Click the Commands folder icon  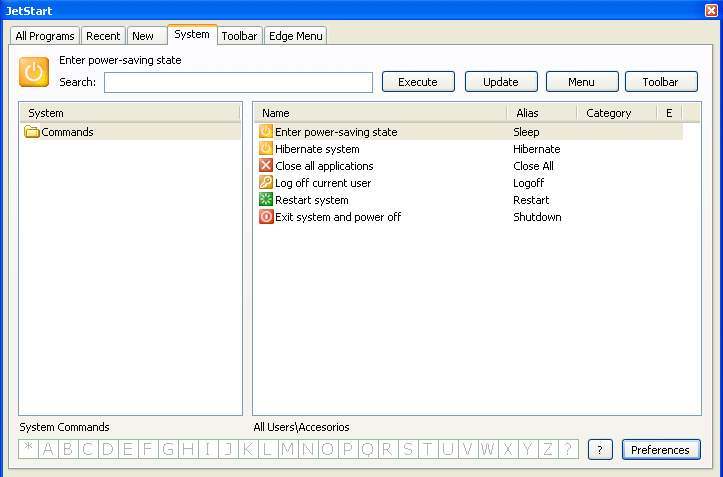[x=31, y=132]
